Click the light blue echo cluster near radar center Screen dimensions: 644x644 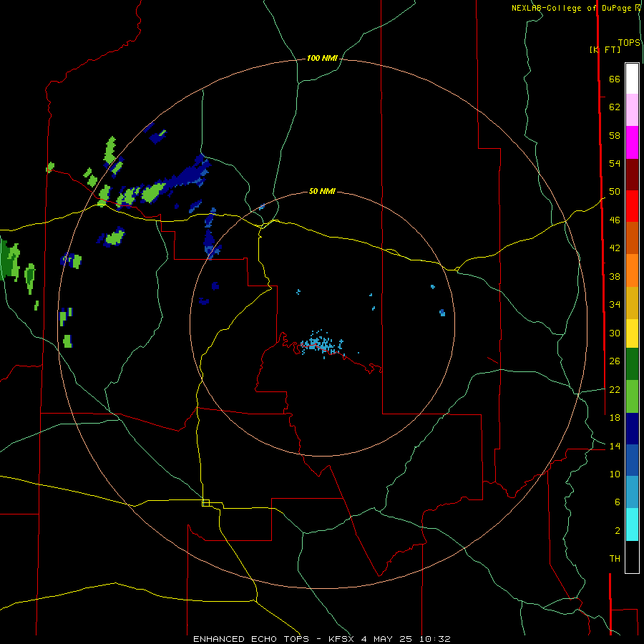321,343
